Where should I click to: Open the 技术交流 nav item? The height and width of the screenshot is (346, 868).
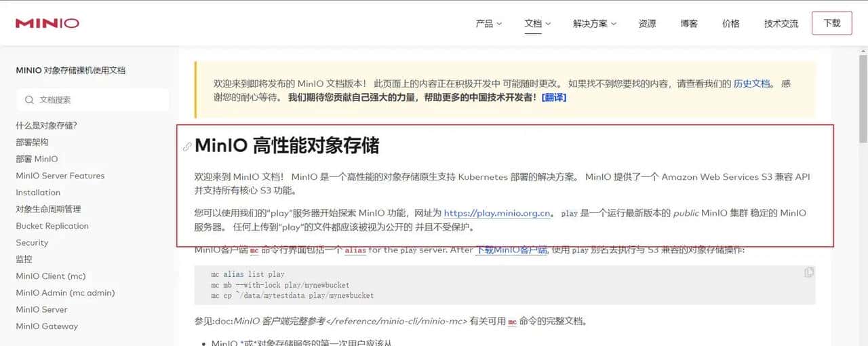781,23
